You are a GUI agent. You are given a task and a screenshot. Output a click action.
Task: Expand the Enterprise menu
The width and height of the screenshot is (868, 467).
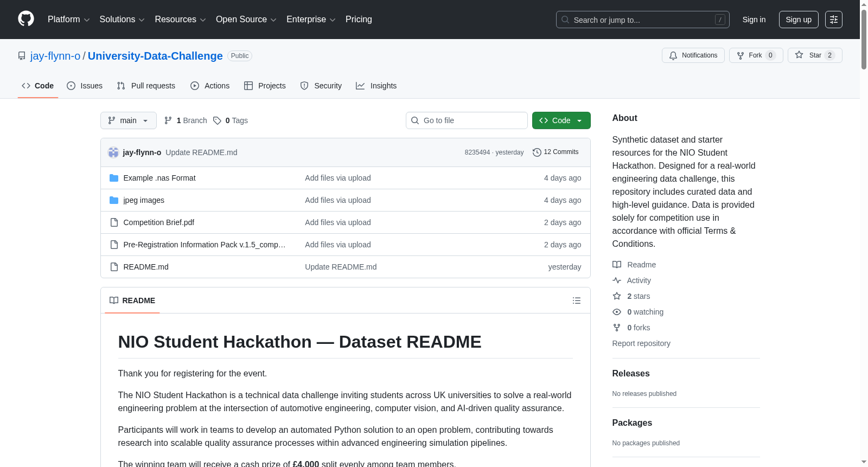[x=311, y=20]
